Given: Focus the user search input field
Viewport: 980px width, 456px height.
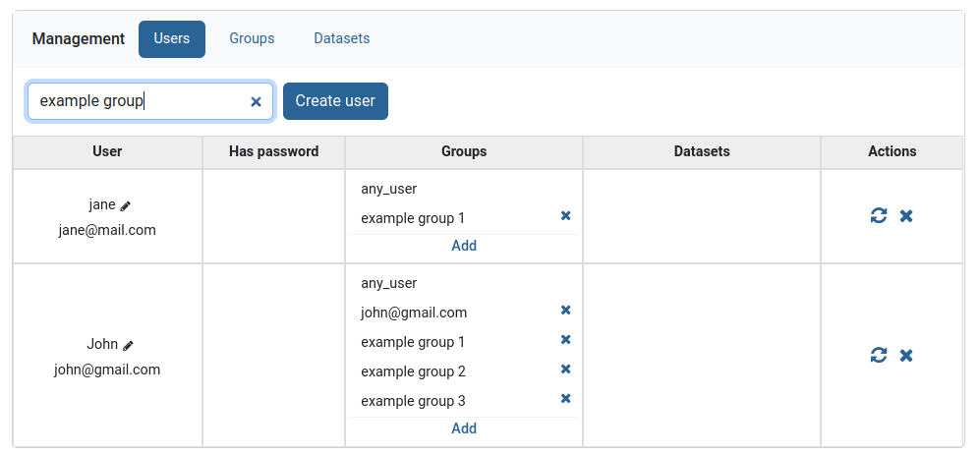Looking at the screenshot, I should [x=138, y=101].
